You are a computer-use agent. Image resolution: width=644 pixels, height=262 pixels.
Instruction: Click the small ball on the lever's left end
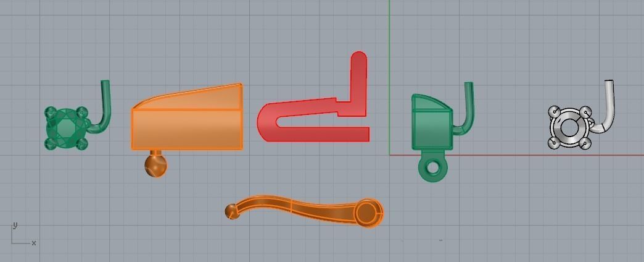(x=231, y=212)
